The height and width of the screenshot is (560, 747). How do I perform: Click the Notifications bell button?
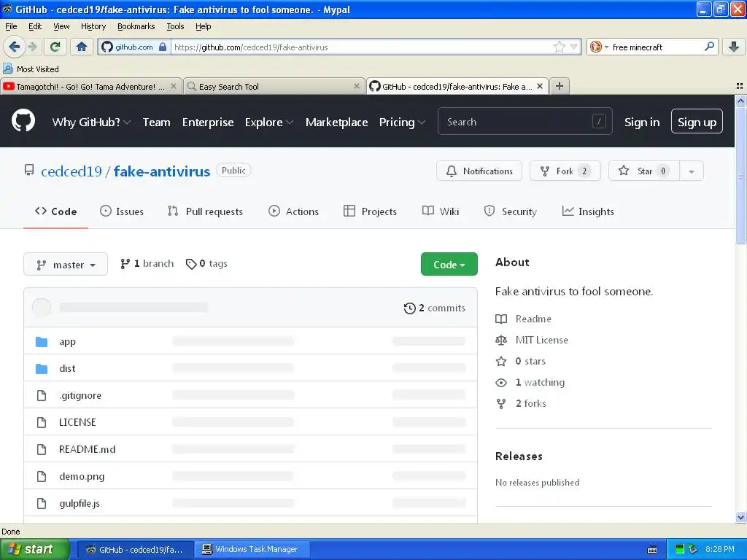[479, 171]
